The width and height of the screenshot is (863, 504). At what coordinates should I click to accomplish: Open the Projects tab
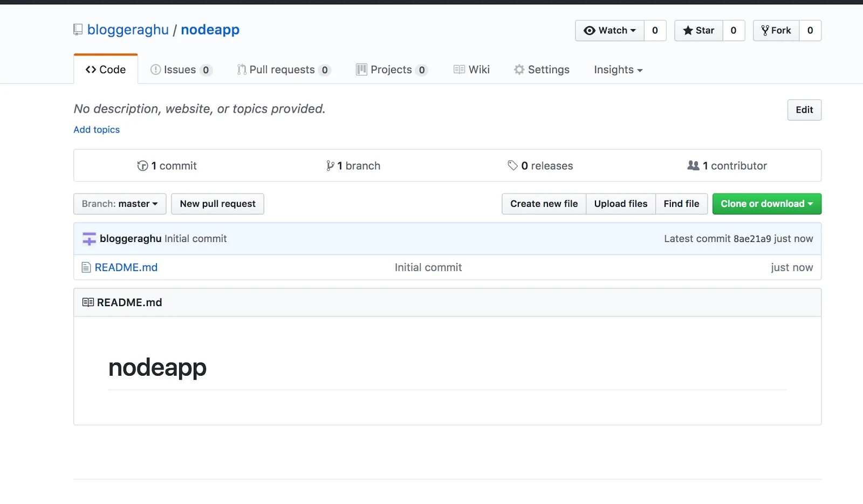pos(392,70)
